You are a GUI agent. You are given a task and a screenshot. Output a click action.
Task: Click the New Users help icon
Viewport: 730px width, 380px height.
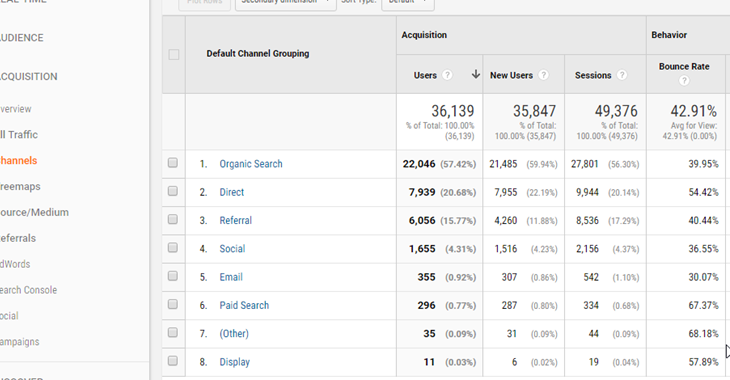coord(543,75)
